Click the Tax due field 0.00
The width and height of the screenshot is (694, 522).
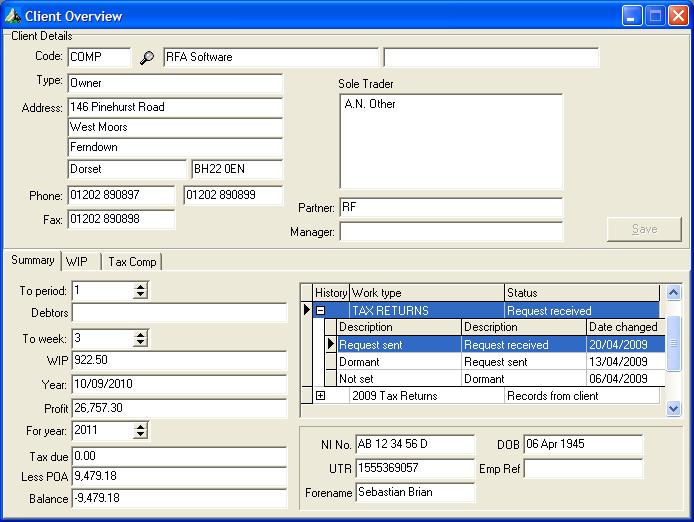pyautogui.click(x=179, y=456)
